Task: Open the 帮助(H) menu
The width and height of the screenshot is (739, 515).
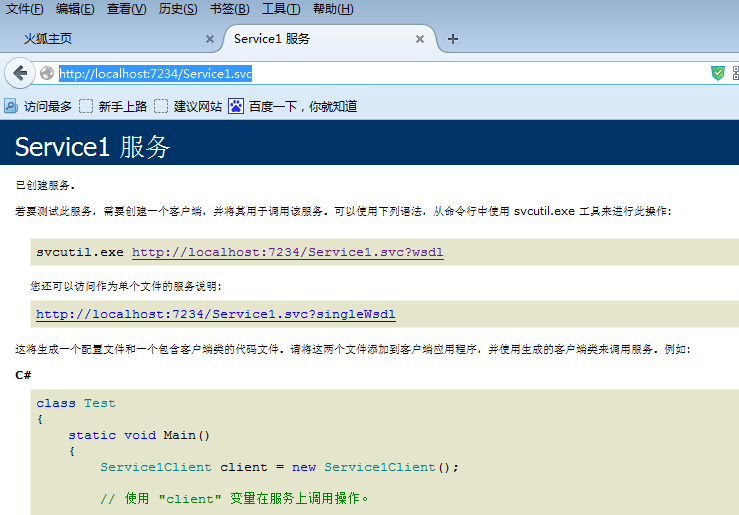Action: [x=333, y=9]
